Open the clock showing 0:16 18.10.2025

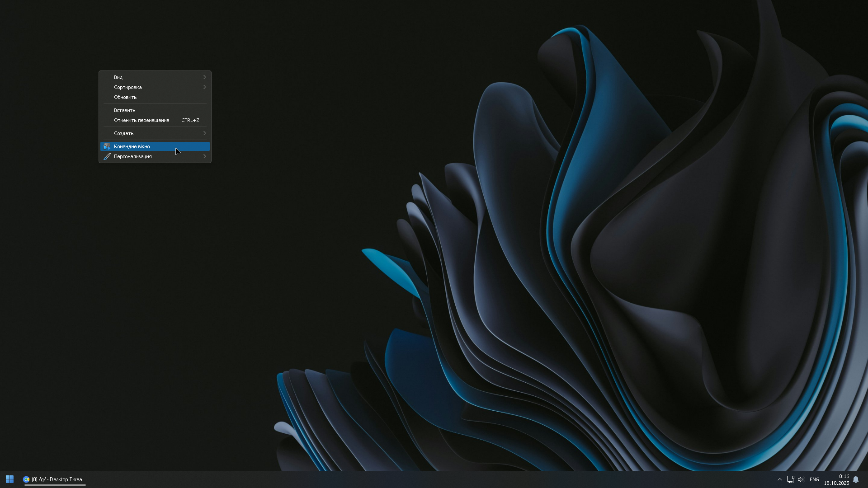(x=836, y=479)
